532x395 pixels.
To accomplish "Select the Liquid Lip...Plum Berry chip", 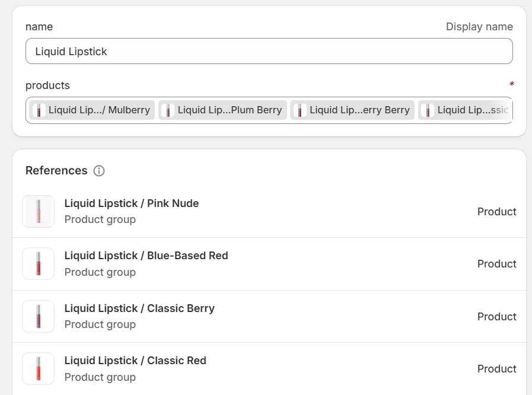I will tap(222, 110).
